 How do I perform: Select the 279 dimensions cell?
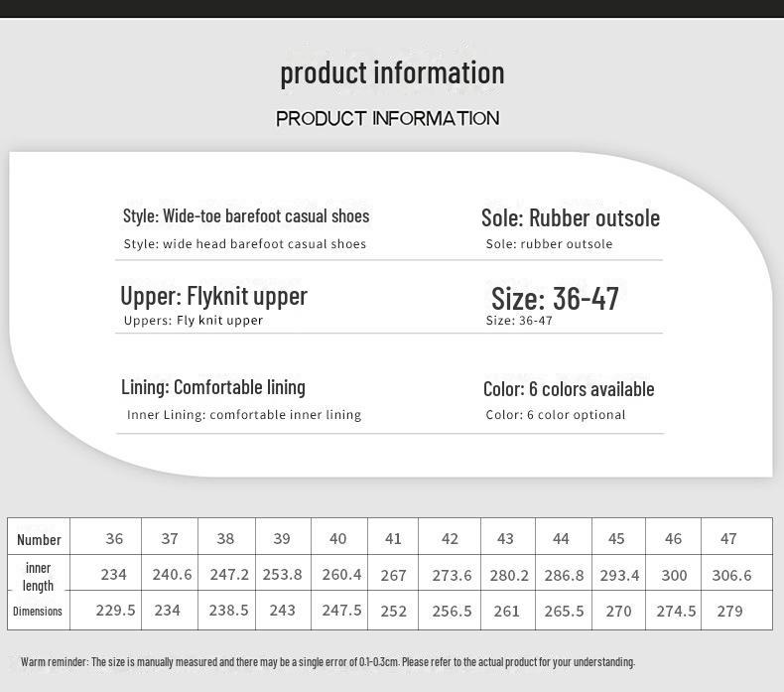[729, 611]
